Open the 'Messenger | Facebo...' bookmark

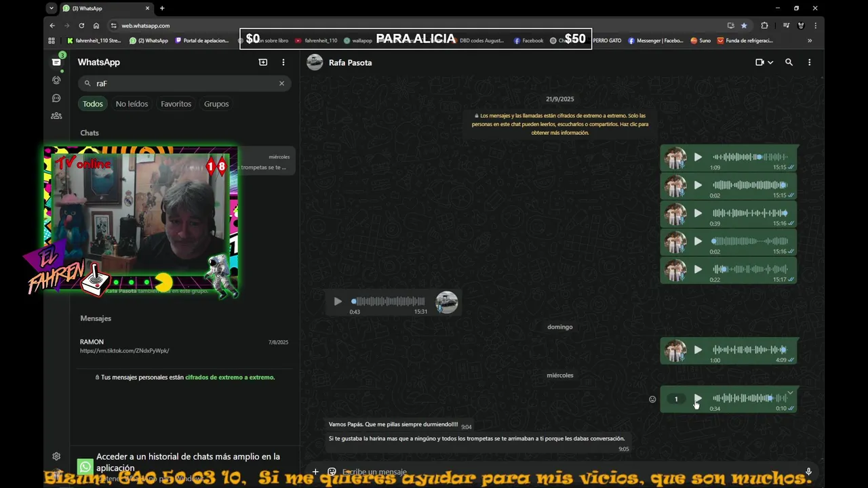[655, 41]
